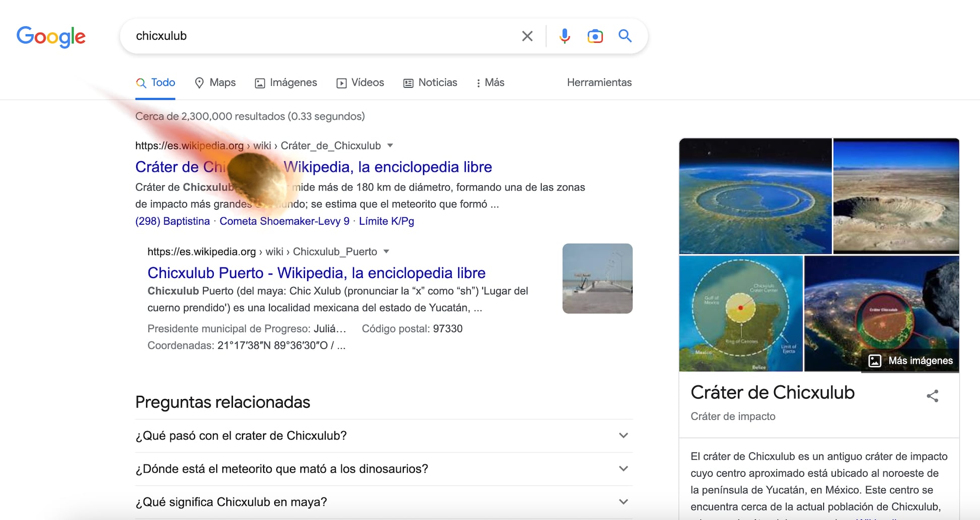Image resolution: width=980 pixels, height=520 pixels.
Task: Open the Más menu
Action: pyautogui.click(x=490, y=83)
